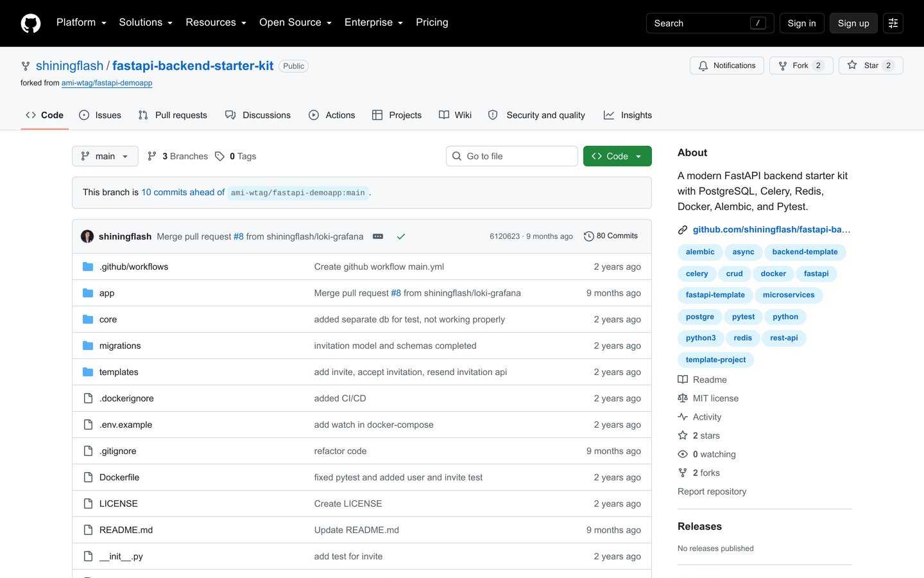
Task: Click the LICENSE file icon
Action: point(88,504)
